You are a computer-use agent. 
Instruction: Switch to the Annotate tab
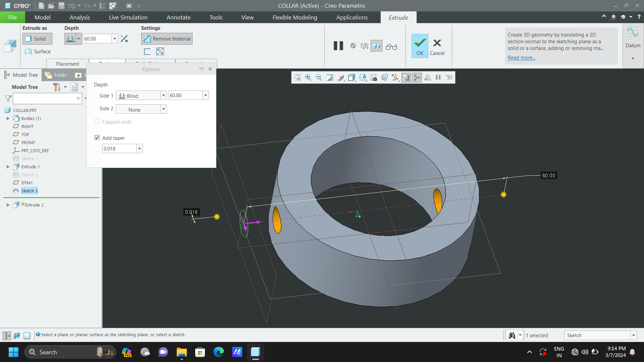pyautogui.click(x=178, y=17)
